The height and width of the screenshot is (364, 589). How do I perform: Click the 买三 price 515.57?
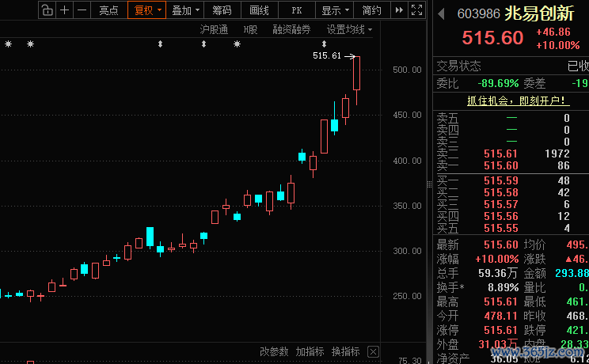pyautogui.click(x=500, y=204)
